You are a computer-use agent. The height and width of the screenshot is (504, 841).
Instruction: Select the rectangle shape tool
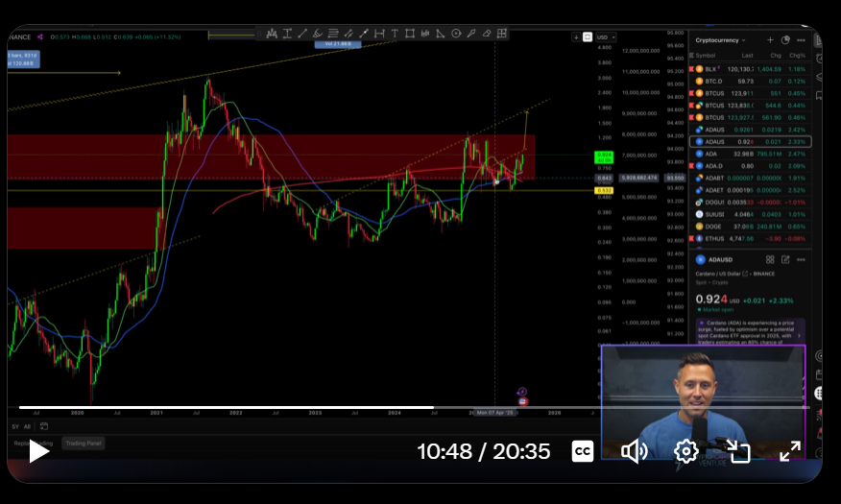(410, 34)
